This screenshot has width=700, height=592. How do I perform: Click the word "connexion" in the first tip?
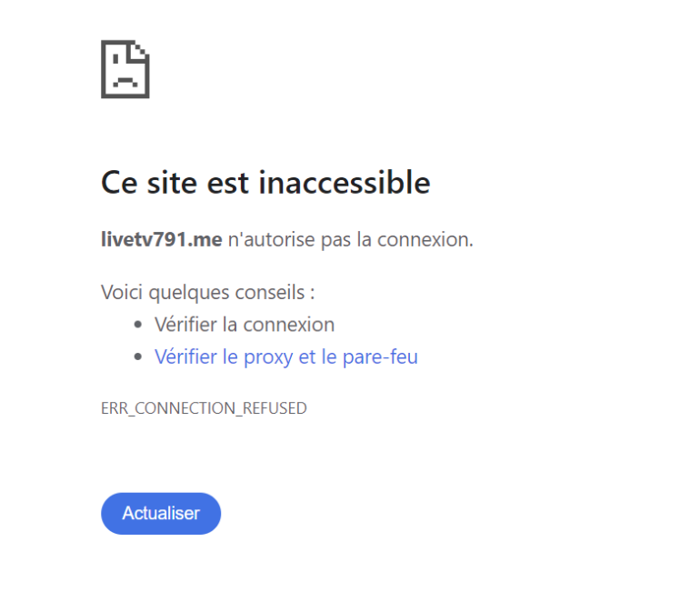click(x=289, y=325)
